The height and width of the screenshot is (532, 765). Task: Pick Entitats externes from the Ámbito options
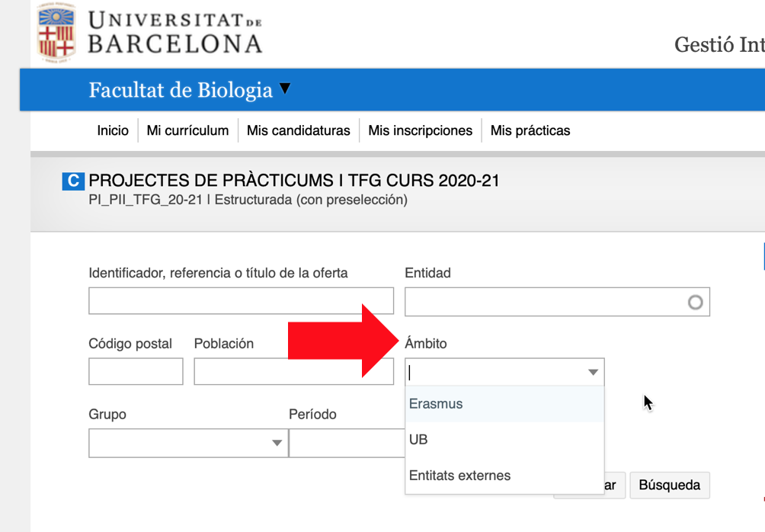[459, 476]
